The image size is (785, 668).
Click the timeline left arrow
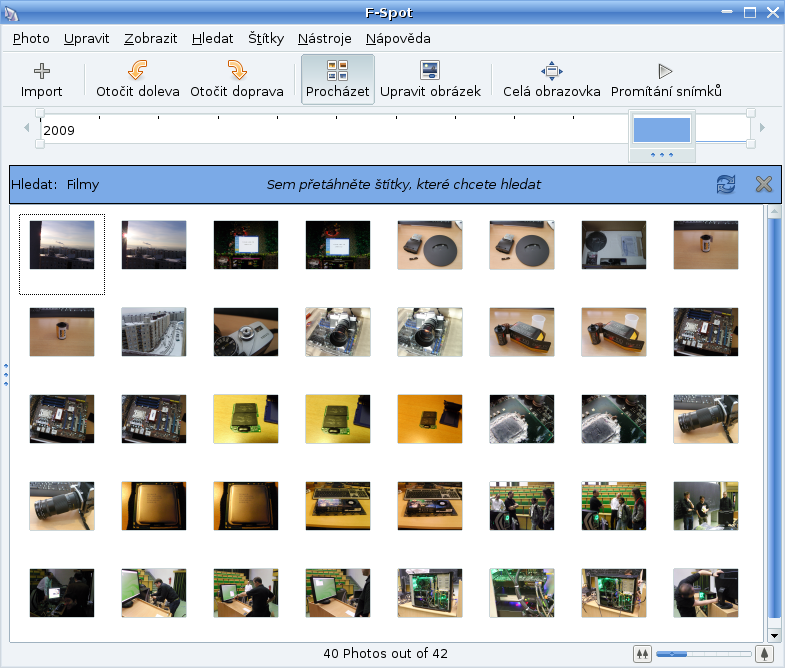click(x=27, y=128)
